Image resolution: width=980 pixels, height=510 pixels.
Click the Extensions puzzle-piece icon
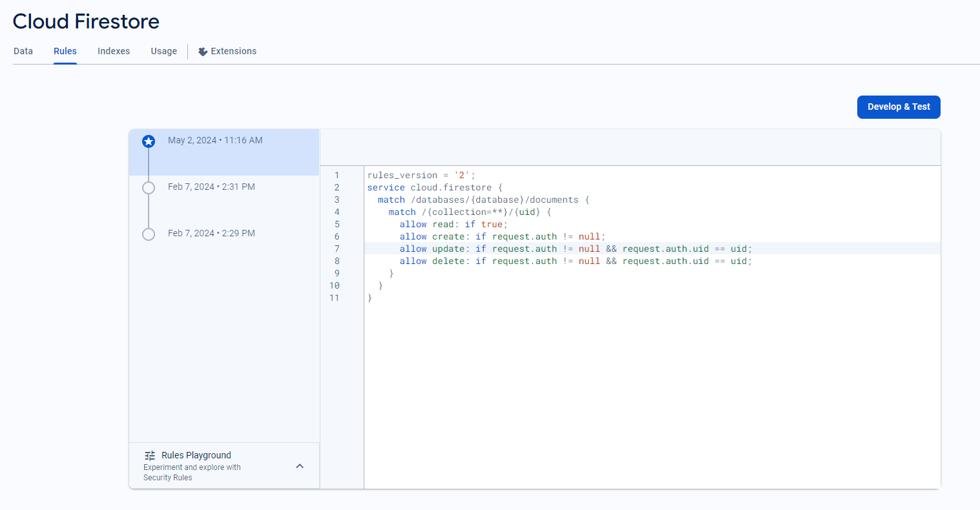tap(203, 52)
